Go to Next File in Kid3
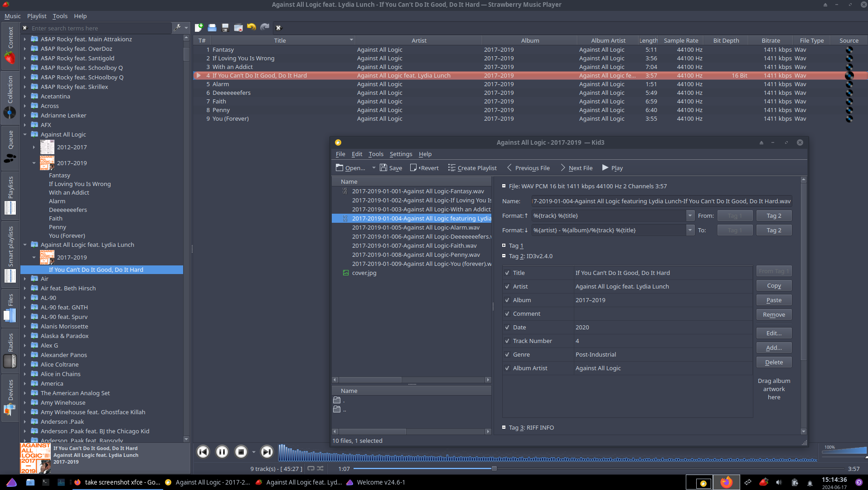Viewport: 868px width, 490px height. click(576, 168)
